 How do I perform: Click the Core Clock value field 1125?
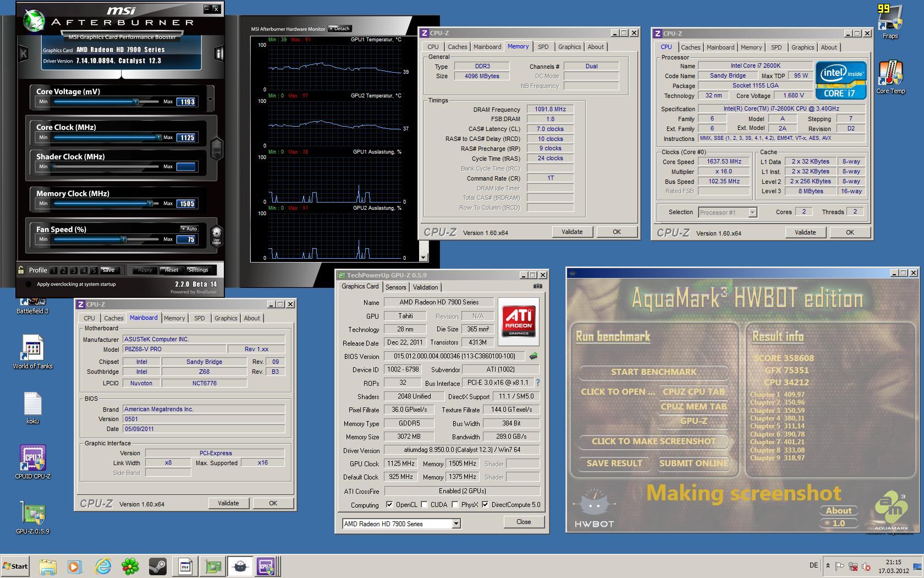click(x=186, y=138)
